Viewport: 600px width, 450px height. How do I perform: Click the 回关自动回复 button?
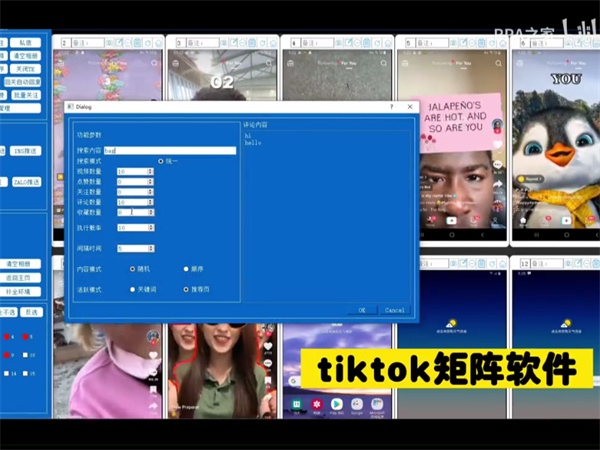point(22,82)
